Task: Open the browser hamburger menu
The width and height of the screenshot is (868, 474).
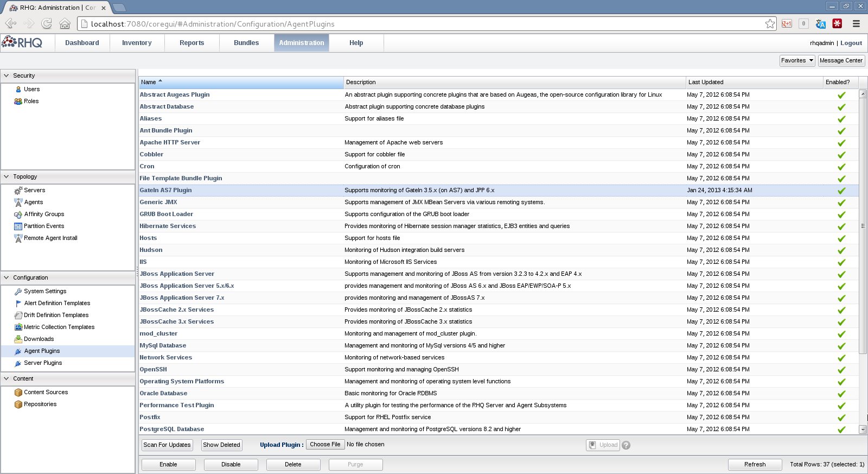Action: pyautogui.click(x=856, y=23)
